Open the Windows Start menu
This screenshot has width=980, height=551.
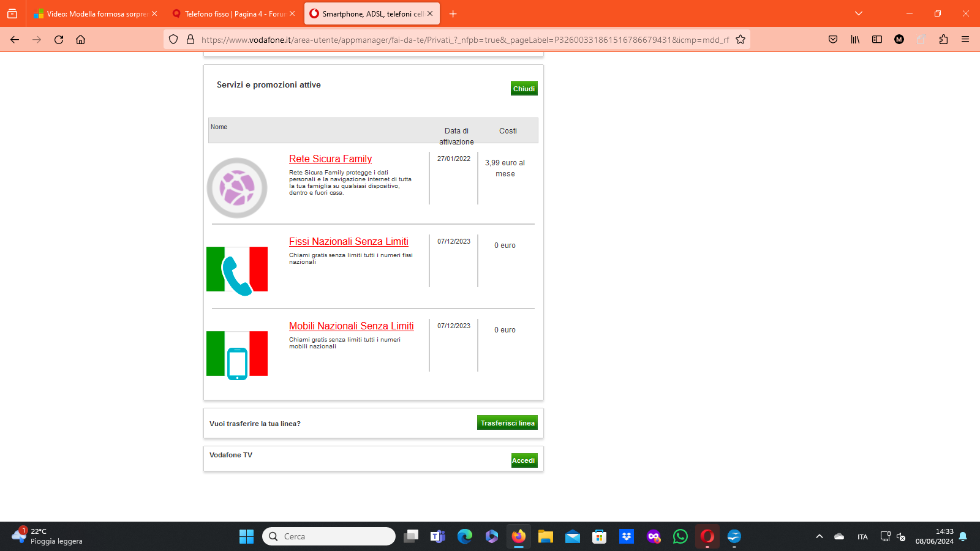click(x=246, y=537)
